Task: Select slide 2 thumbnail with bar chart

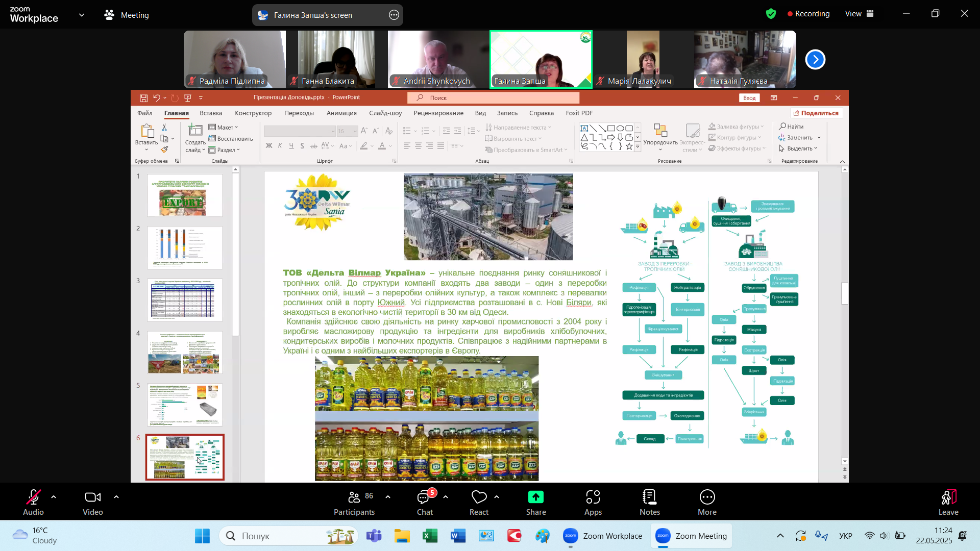Action: coord(185,247)
